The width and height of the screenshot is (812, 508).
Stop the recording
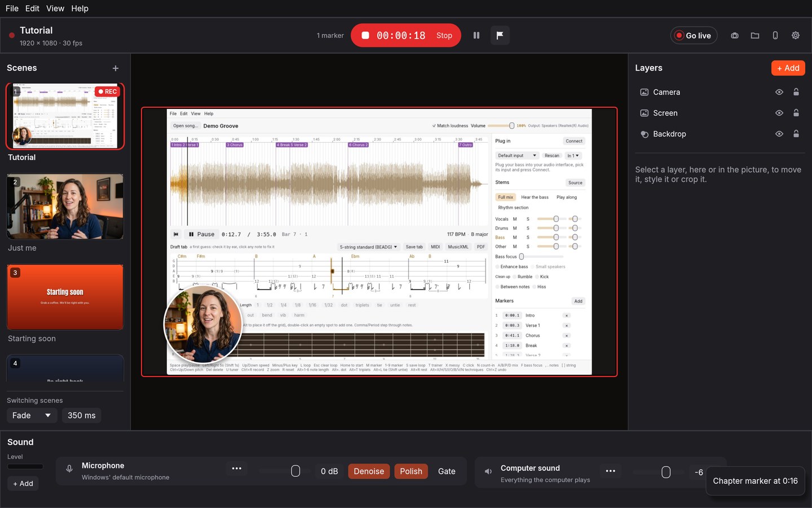(x=406, y=36)
